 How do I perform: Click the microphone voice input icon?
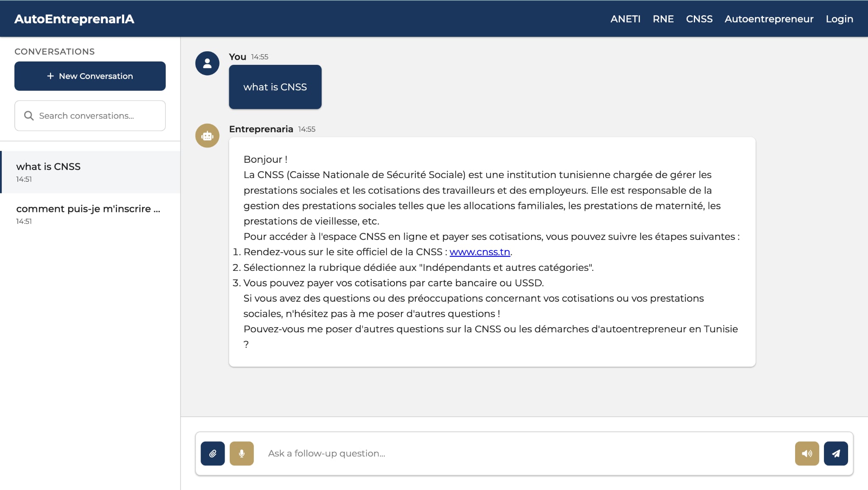pyautogui.click(x=242, y=454)
